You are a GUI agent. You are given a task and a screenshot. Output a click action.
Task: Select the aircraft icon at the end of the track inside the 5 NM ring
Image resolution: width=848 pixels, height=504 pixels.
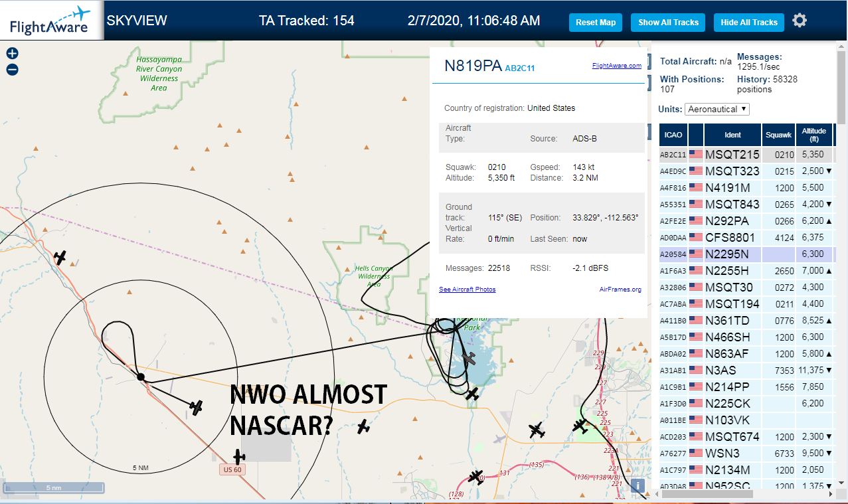[196, 407]
